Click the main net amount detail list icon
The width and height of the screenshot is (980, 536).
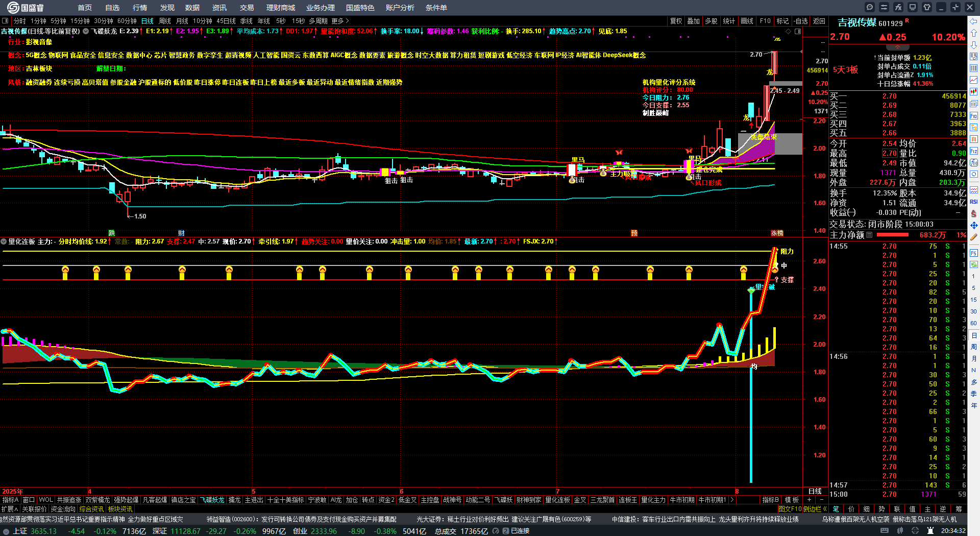[870, 235]
